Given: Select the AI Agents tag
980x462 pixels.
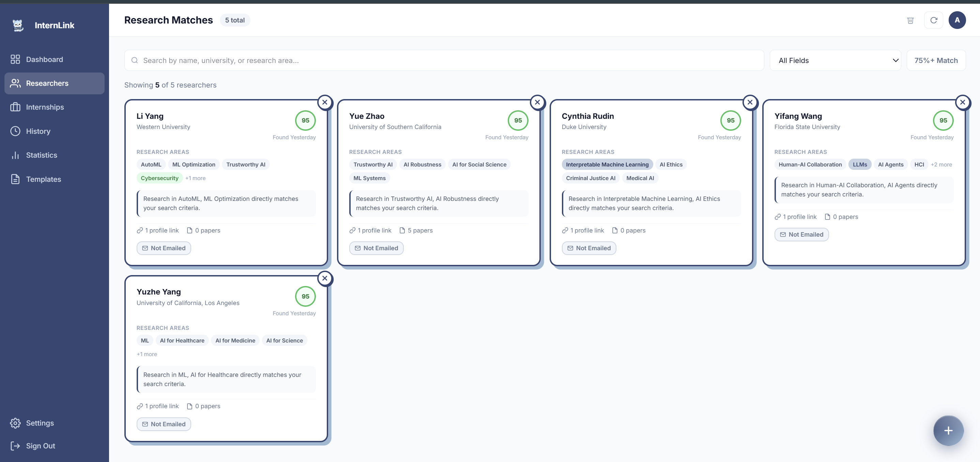Looking at the screenshot, I should [x=891, y=165].
